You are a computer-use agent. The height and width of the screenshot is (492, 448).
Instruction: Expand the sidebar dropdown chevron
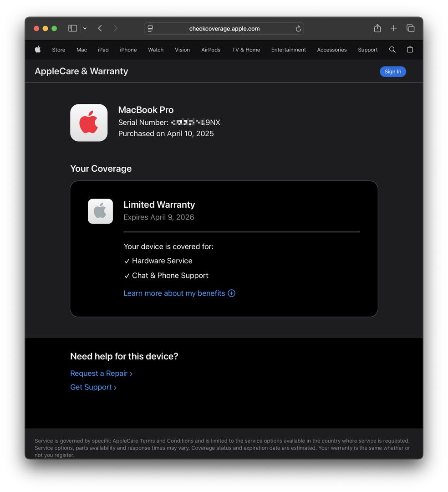click(x=85, y=28)
